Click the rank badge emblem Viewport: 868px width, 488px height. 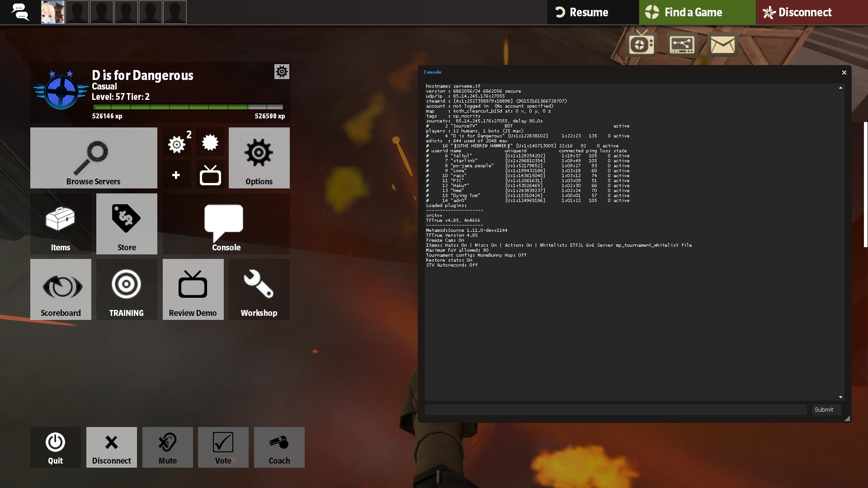coord(61,89)
